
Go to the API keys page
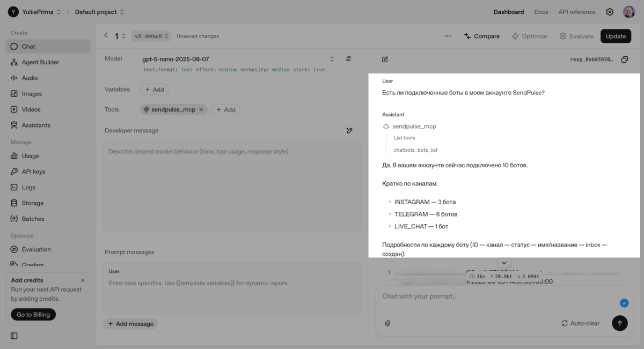(x=33, y=172)
